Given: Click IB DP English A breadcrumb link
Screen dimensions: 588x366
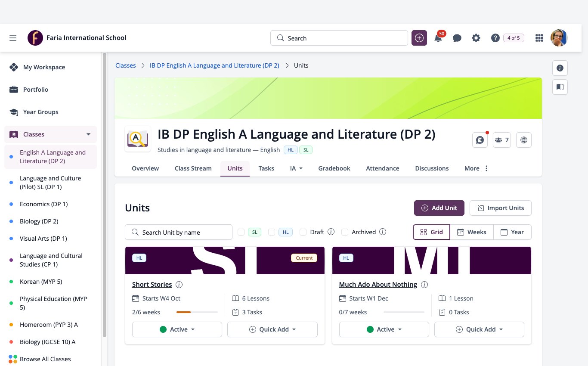Looking at the screenshot, I should pyautogui.click(x=214, y=65).
